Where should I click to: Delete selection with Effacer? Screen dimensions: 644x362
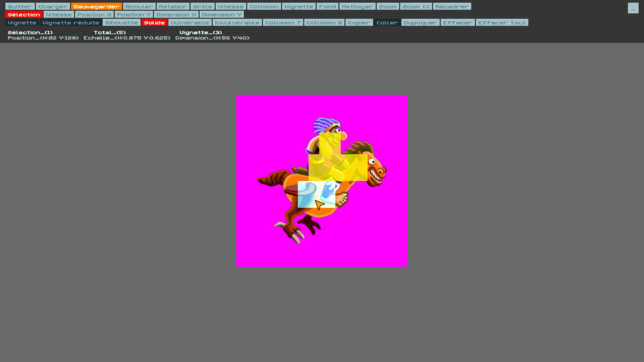458,22
